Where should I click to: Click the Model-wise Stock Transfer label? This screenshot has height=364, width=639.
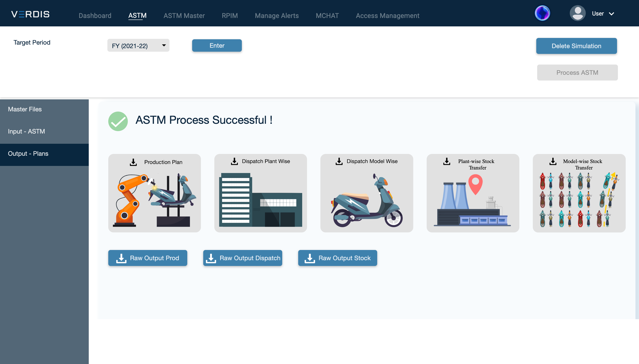583,165
